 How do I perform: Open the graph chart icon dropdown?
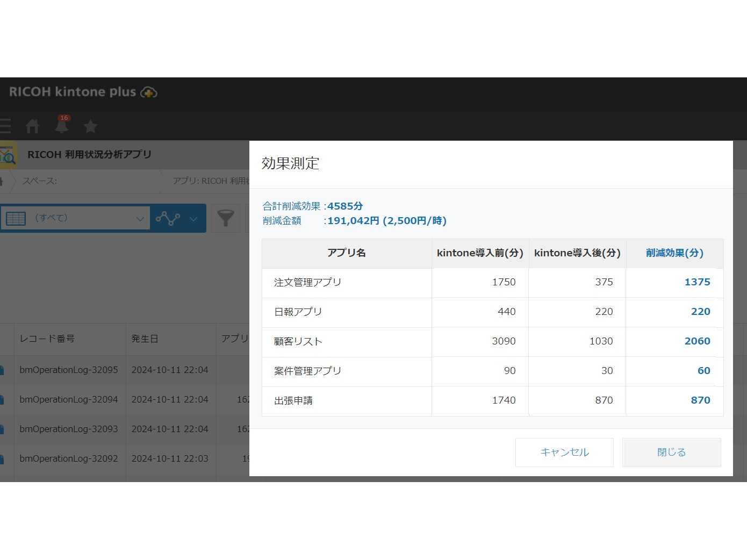point(177,218)
